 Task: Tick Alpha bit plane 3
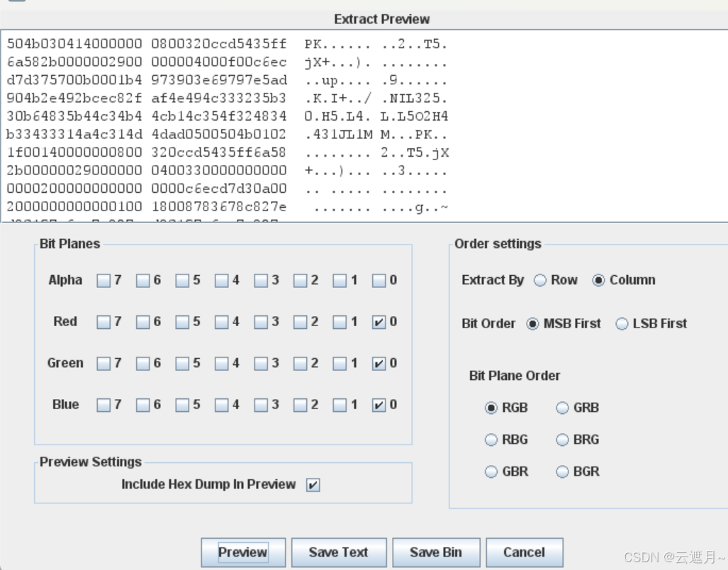click(x=261, y=280)
